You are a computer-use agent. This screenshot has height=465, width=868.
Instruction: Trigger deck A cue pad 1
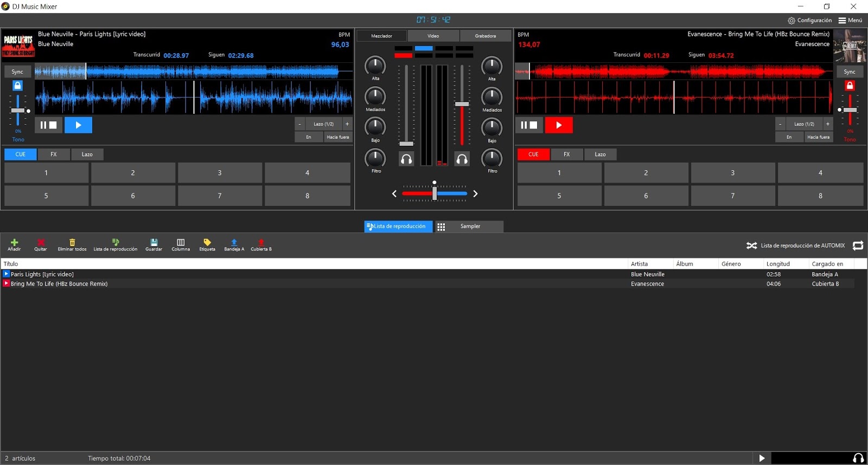[46, 173]
